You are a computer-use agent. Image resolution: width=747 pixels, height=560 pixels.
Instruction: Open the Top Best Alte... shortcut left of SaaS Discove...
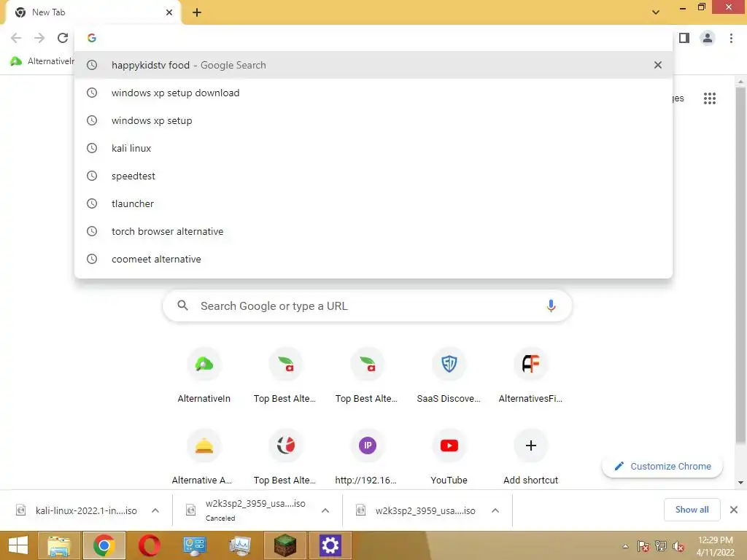[x=368, y=376]
